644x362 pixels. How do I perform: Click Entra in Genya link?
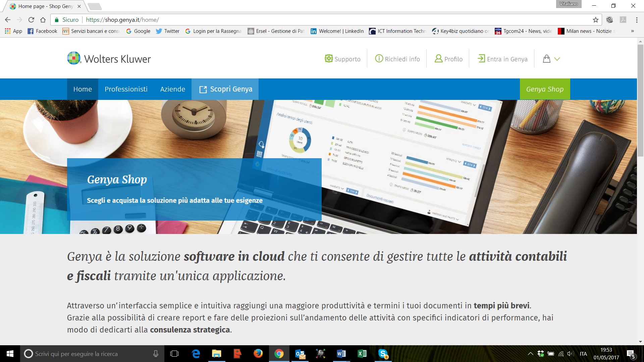point(502,59)
